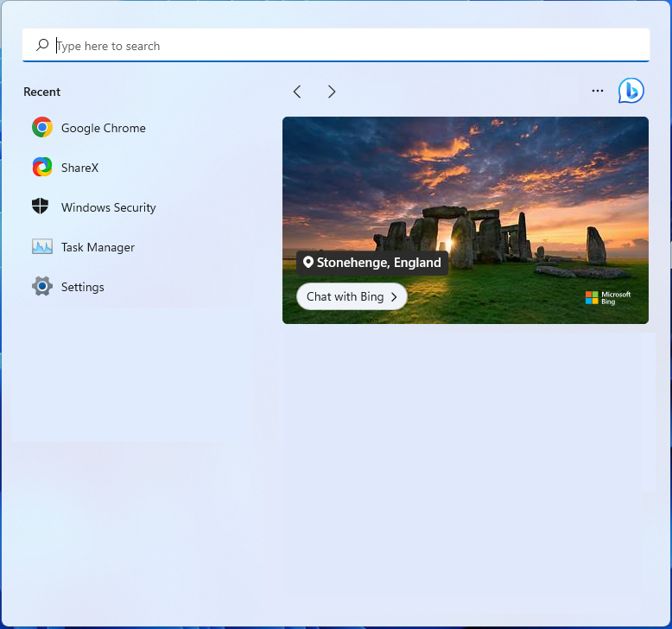Open the Settings gear icon
This screenshot has height=629, width=672.
(42, 287)
